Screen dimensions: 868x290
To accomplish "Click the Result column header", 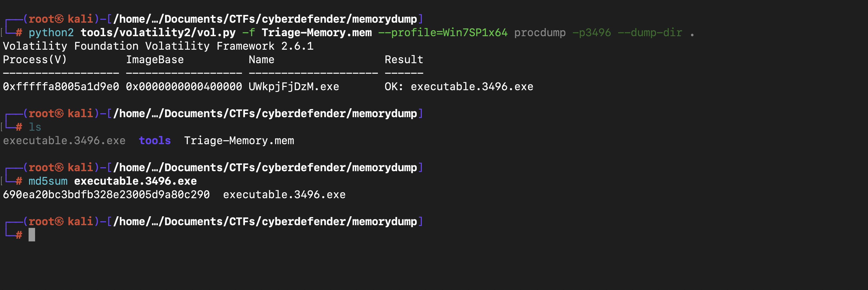I will coord(404,60).
